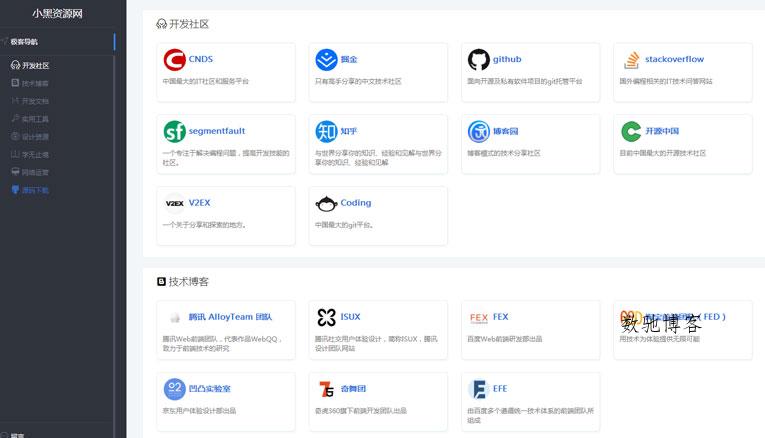765x438 pixels.
Task: Open the stackoverflow title link
Action: [674, 59]
